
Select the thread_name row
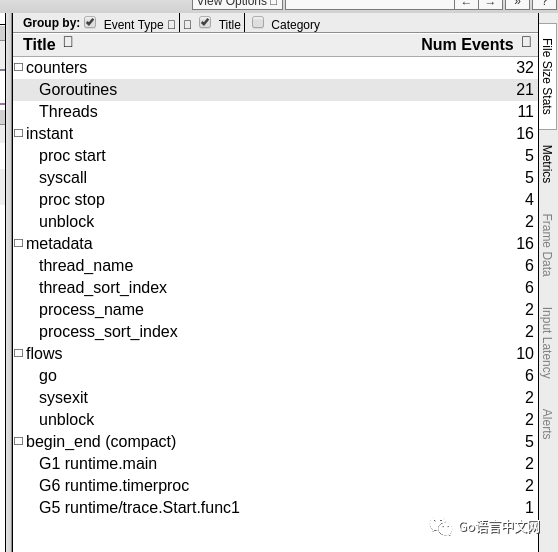[x=275, y=266]
